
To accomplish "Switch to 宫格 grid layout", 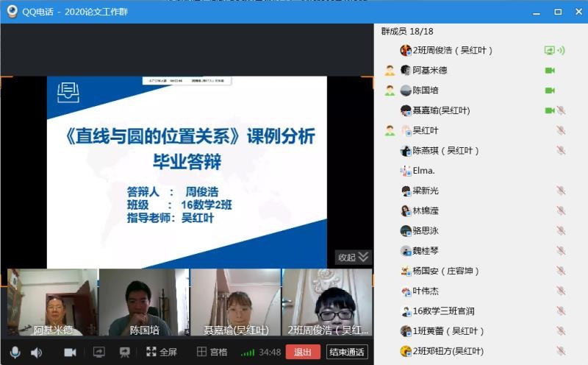I will (x=212, y=352).
